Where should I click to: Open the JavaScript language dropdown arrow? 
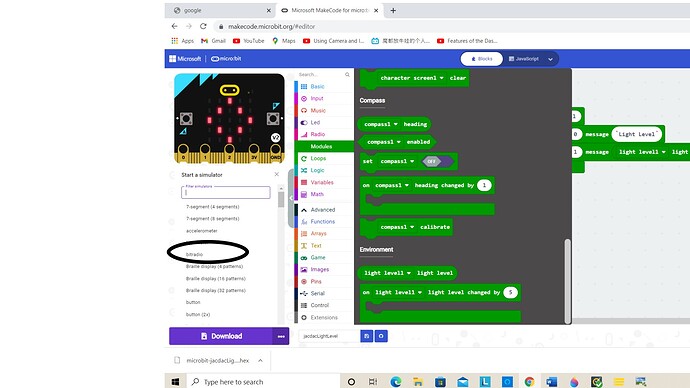click(551, 59)
